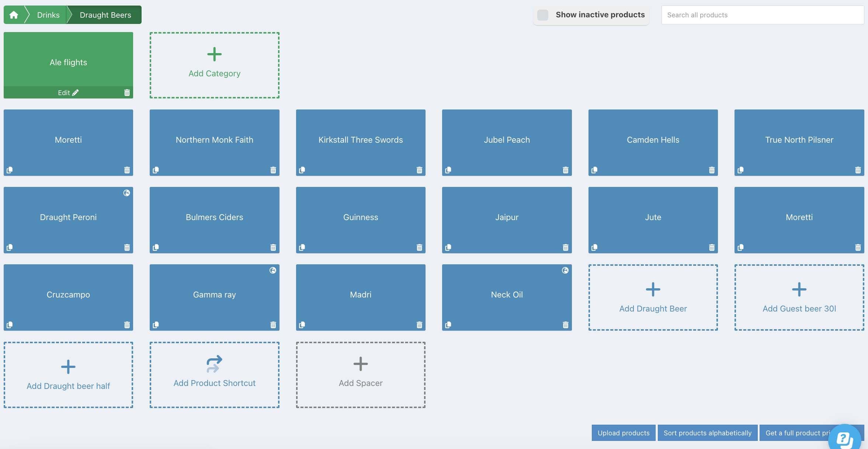Duplicate the Northern Monk Faith product
This screenshot has height=449, width=868.
click(x=156, y=170)
